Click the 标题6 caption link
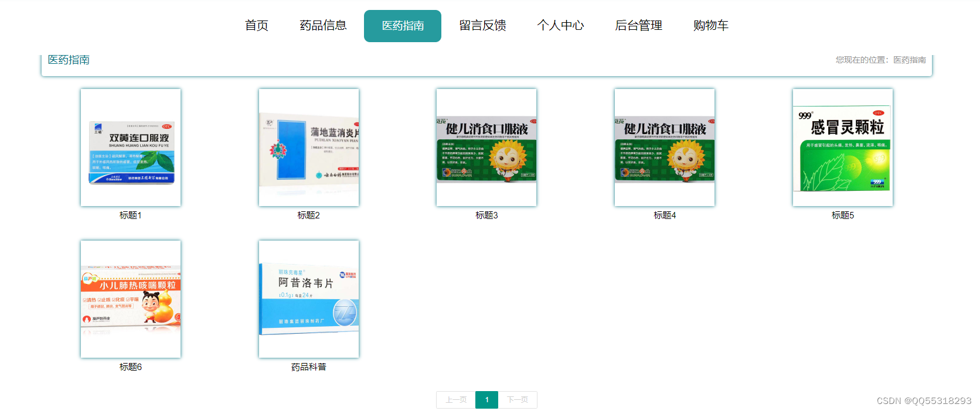This screenshot has width=980, height=411. tap(131, 367)
